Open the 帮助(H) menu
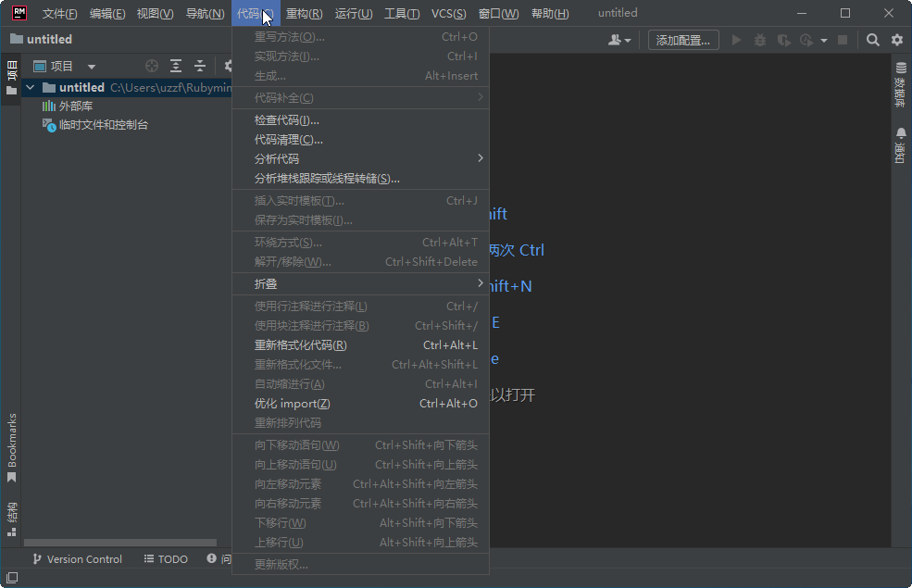Screen dimensions: 912x588 550,13
